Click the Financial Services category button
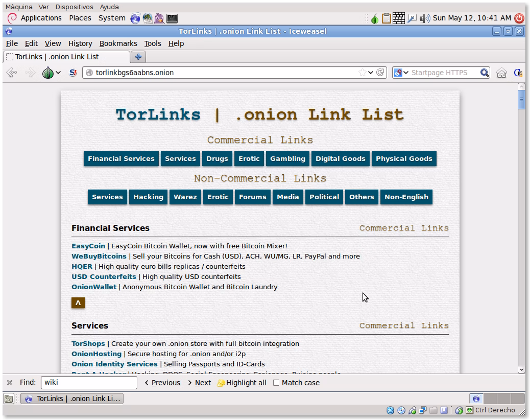The width and height of the screenshot is (530, 420). point(121,158)
